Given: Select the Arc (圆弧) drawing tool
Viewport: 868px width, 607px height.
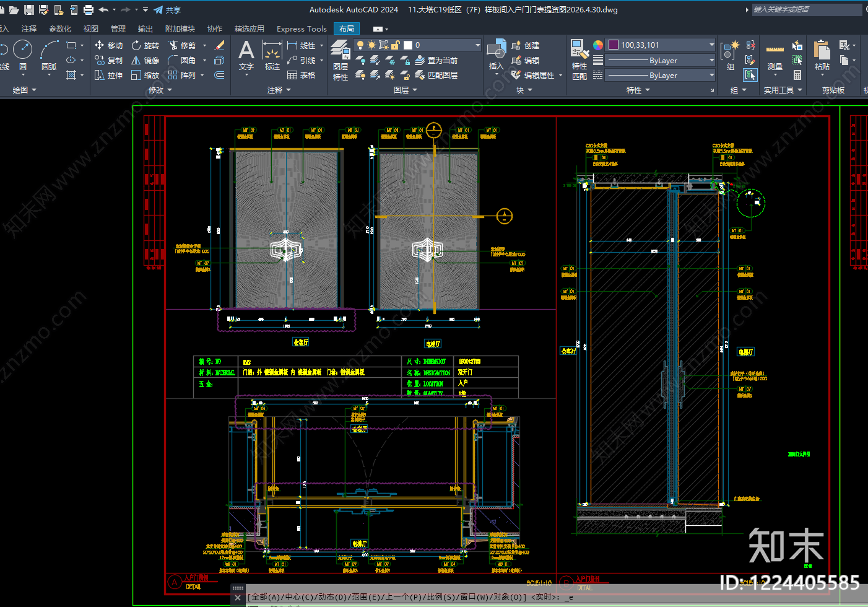Looking at the screenshot, I should pos(49,55).
